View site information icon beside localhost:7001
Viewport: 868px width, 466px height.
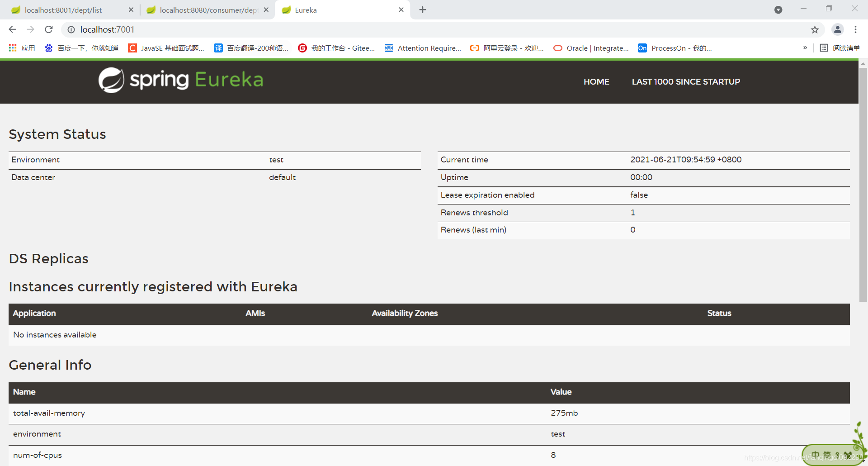coord(71,30)
